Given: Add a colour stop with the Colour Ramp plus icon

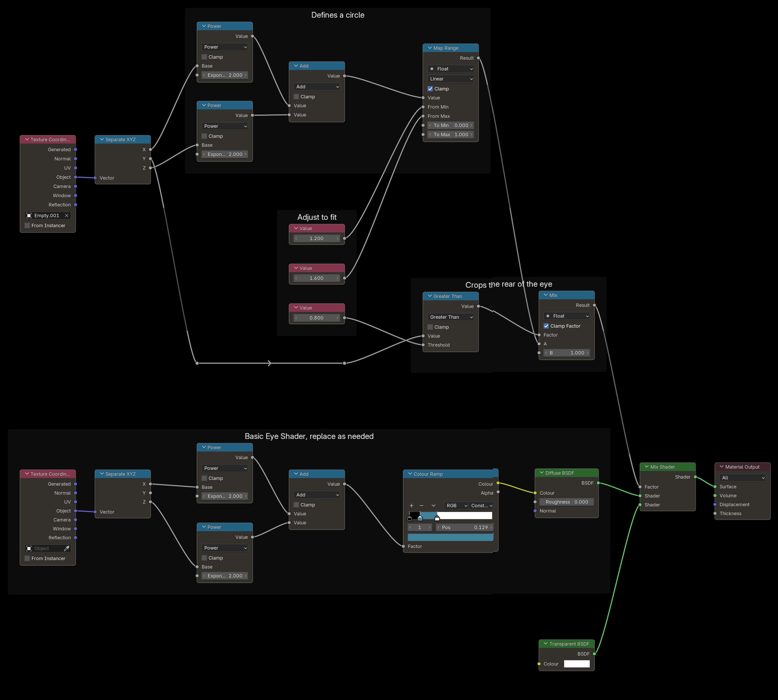Looking at the screenshot, I should click(411, 505).
